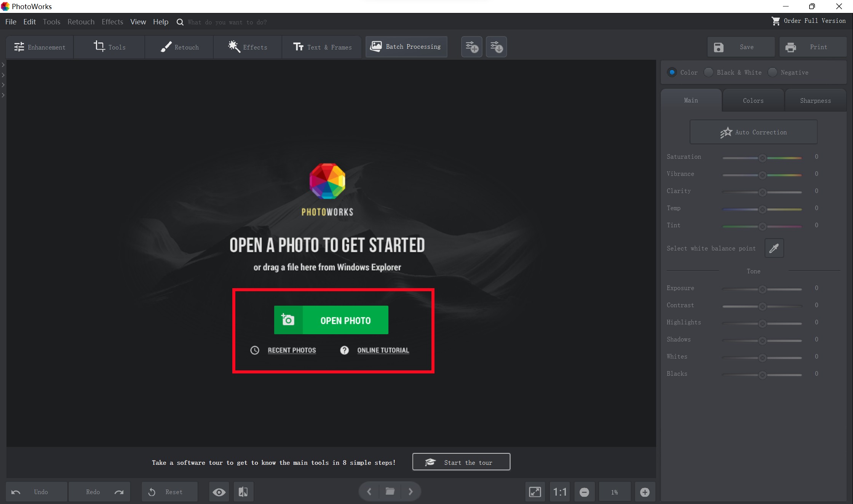The height and width of the screenshot is (504, 853).
Task: Click the Redo button
Action: pyautogui.click(x=100, y=492)
